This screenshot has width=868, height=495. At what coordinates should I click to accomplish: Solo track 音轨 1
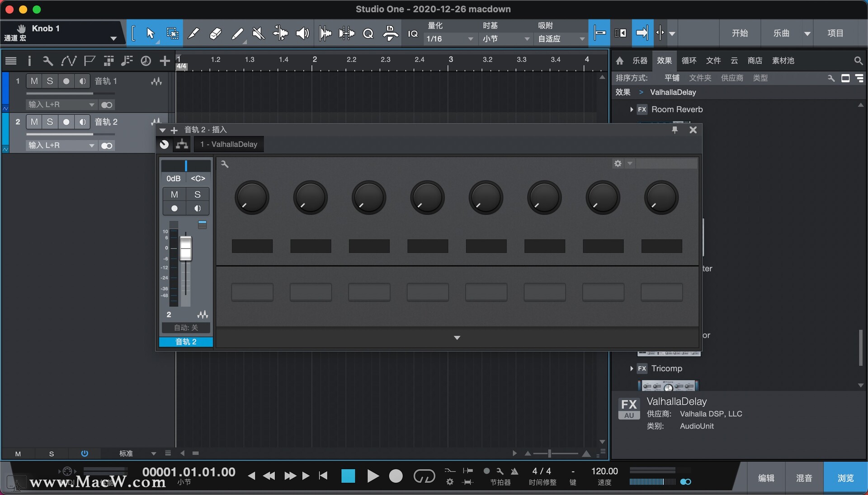50,81
